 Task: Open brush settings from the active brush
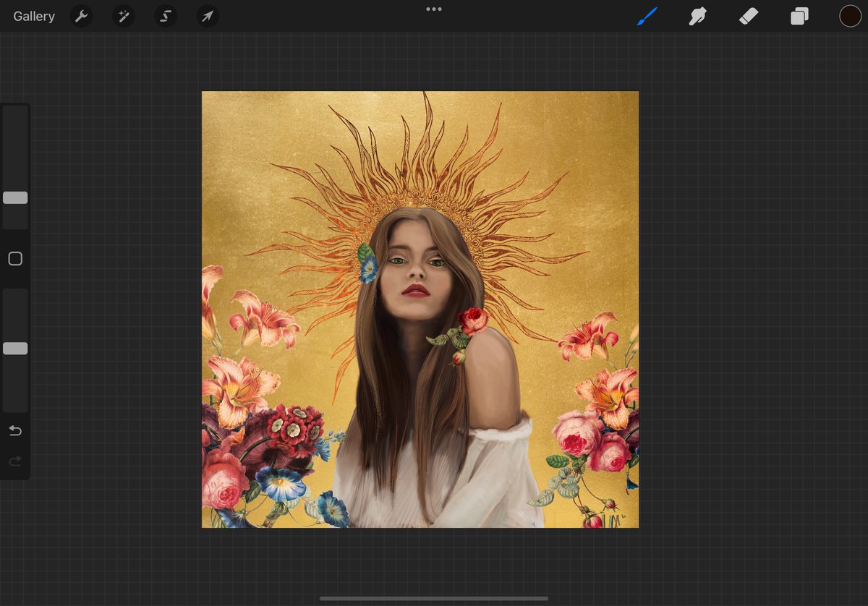(x=647, y=15)
